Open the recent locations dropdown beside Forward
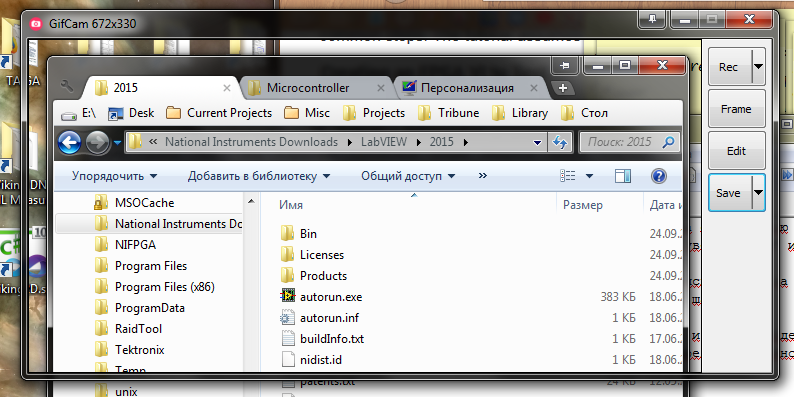 pyautogui.click(x=117, y=143)
